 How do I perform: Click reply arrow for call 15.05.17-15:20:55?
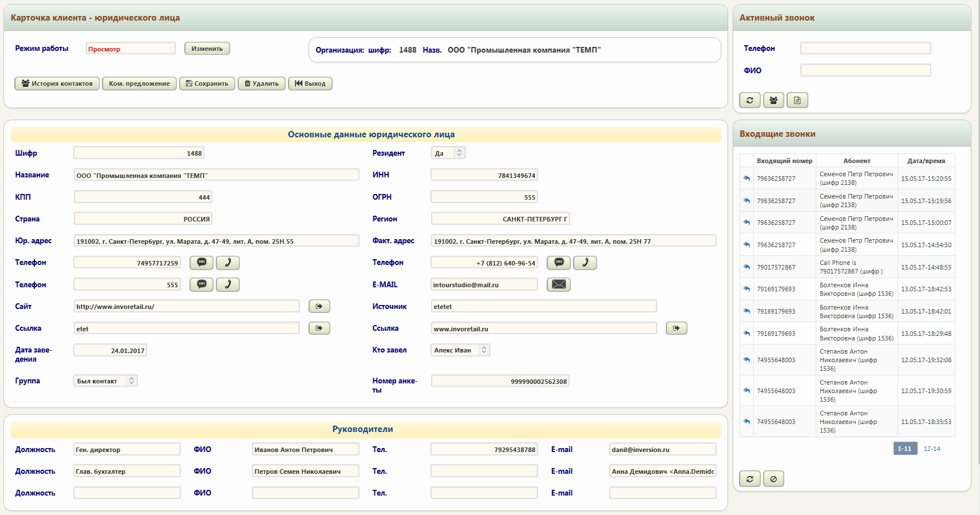746,179
